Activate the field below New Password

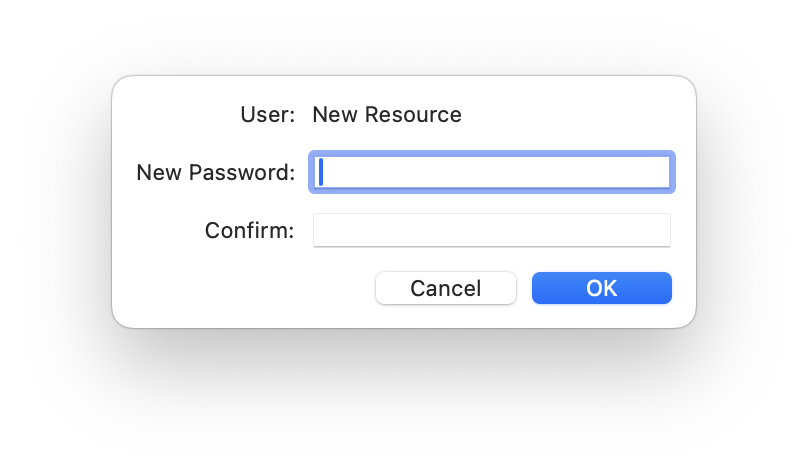pyautogui.click(x=492, y=230)
